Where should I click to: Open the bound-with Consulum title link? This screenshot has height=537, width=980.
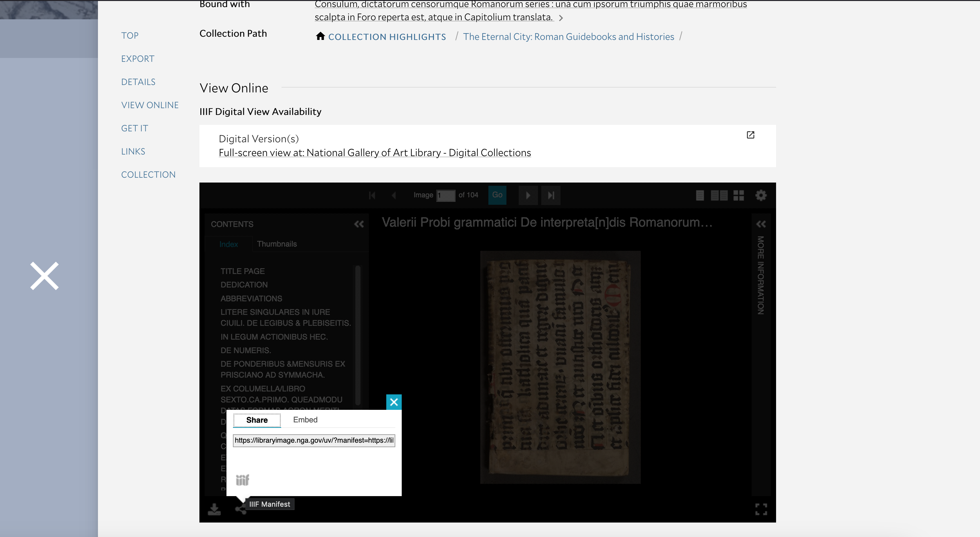pos(530,11)
